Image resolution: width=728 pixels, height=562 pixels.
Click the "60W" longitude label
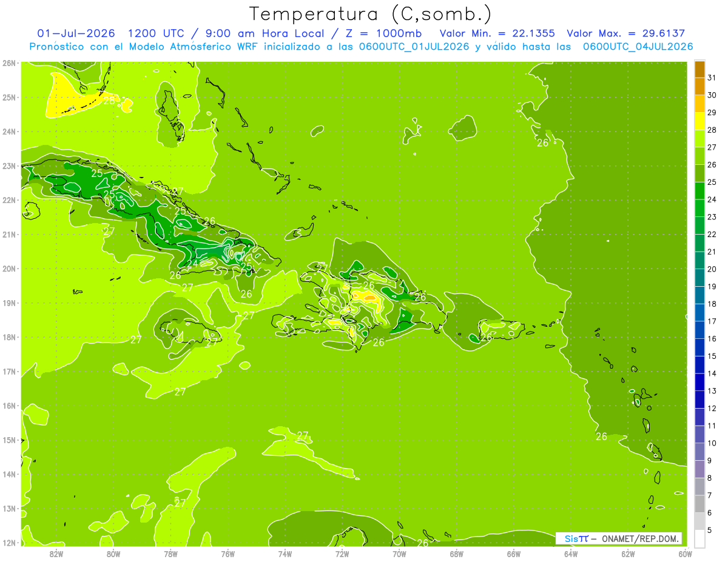(685, 553)
